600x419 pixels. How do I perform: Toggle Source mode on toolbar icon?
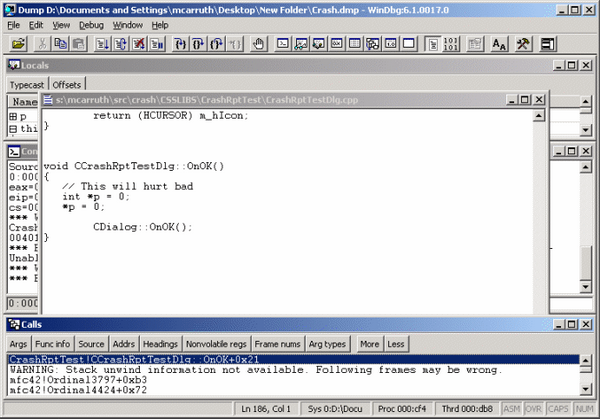(x=433, y=44)
